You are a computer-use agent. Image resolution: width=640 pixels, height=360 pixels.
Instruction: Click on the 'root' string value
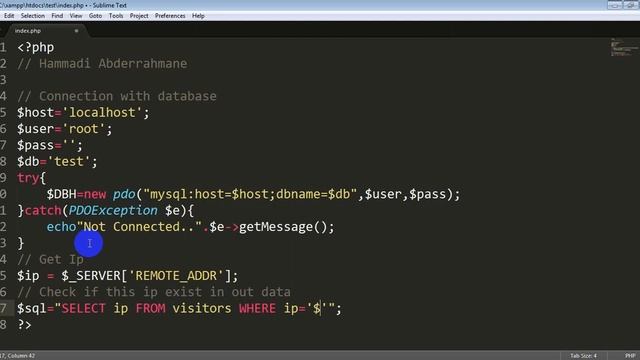83,129
